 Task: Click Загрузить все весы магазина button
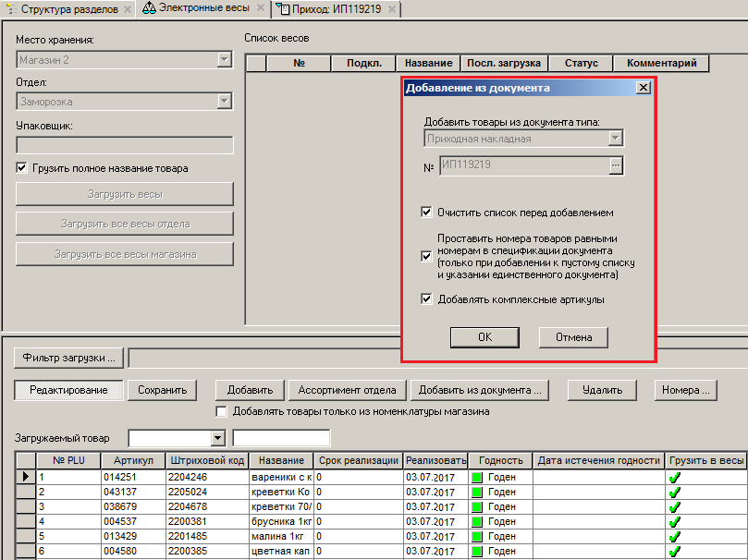click(x=125, y=254)
